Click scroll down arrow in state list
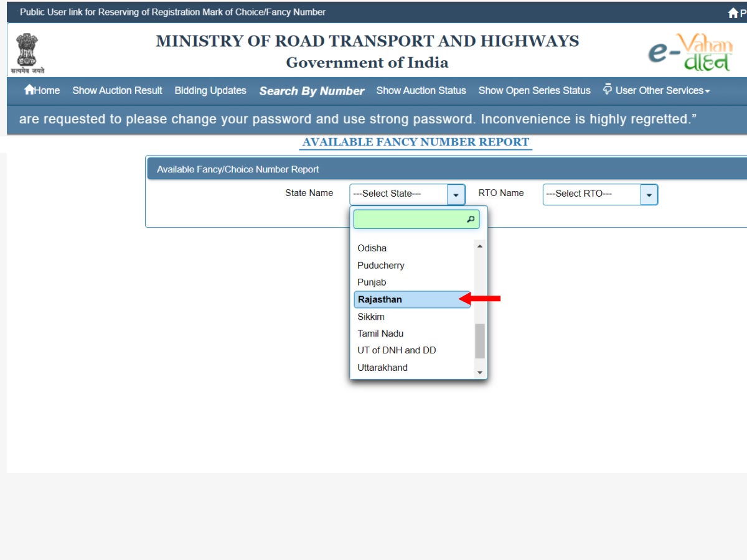747x560 pixels. pos(479,372)
